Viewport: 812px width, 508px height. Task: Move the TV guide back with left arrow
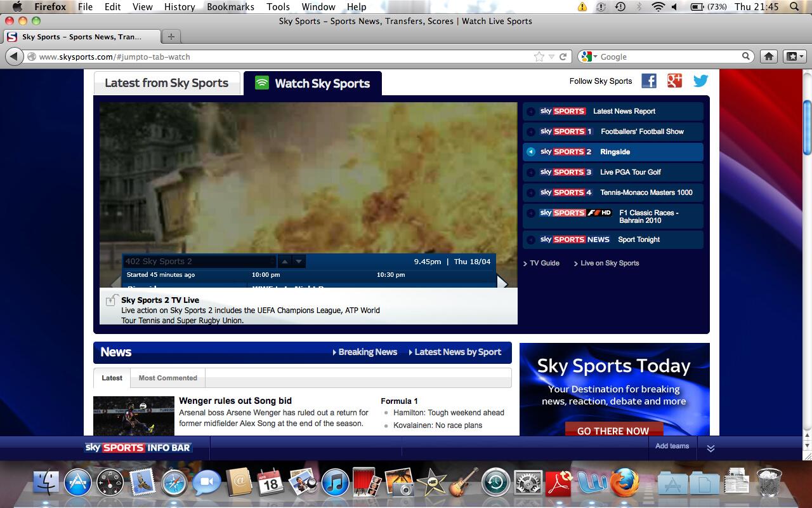click(x=115, y=283)
